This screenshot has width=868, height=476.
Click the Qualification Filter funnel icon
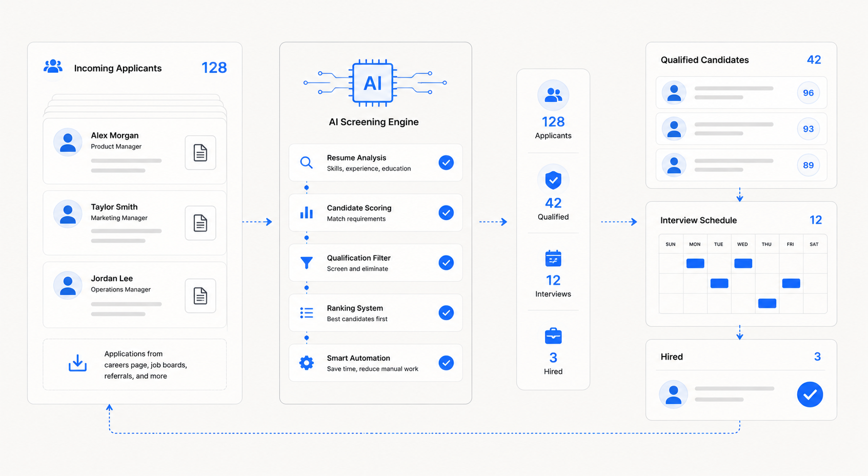[x=307, y=263]
